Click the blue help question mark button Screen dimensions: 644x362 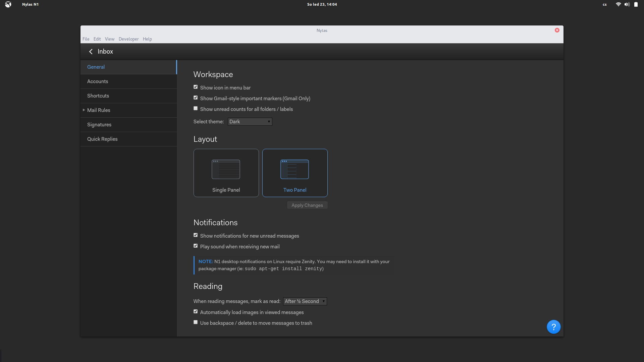[x=553, y=327]
